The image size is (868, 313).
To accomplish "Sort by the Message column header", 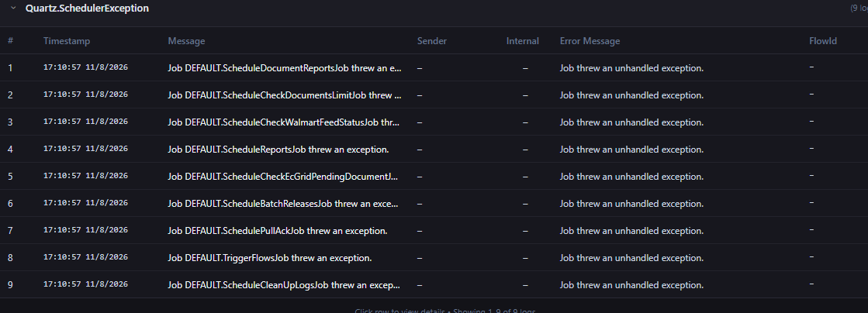I will tap(186, 41).
